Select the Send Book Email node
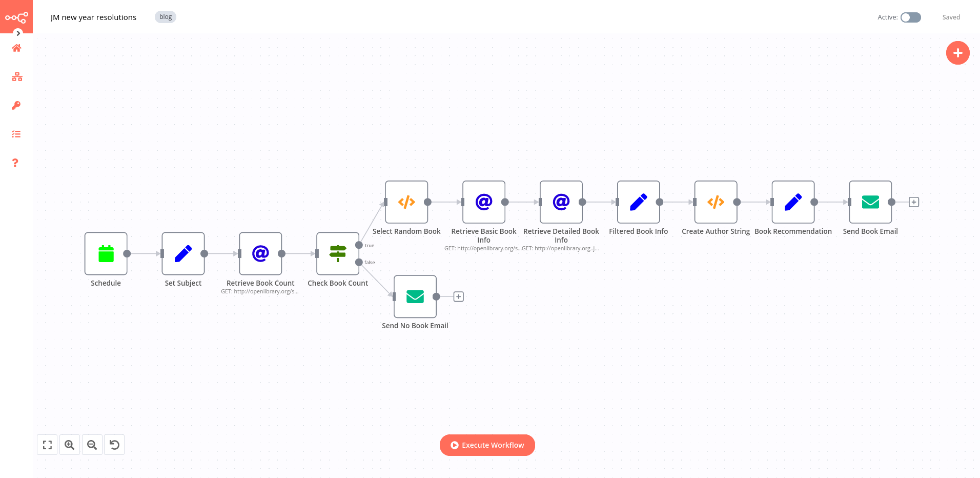This screenshot has height=478, width=980. [870, 202]
